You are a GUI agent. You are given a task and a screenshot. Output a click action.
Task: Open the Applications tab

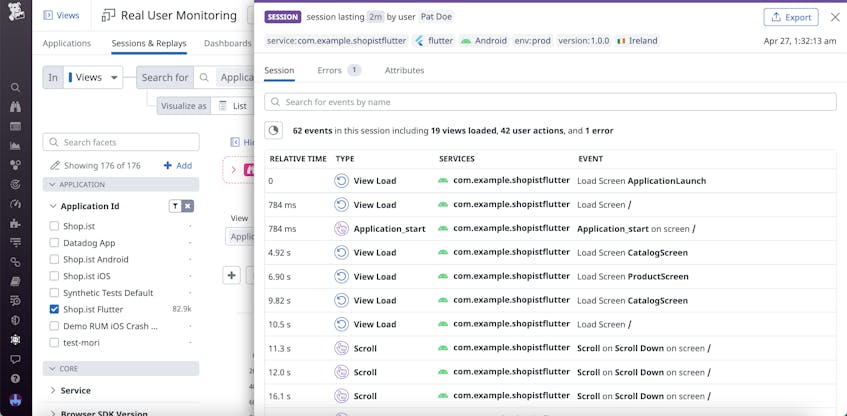click(x=67, y=43)
